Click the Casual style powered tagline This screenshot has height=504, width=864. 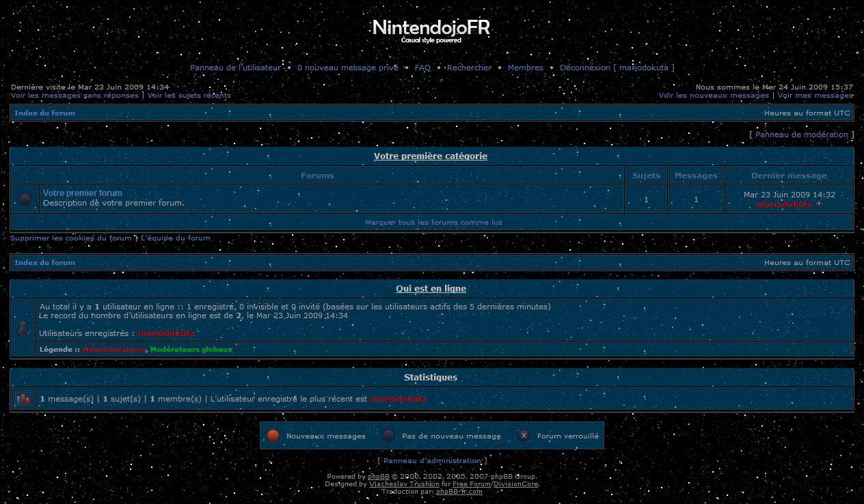coord(431,40)
